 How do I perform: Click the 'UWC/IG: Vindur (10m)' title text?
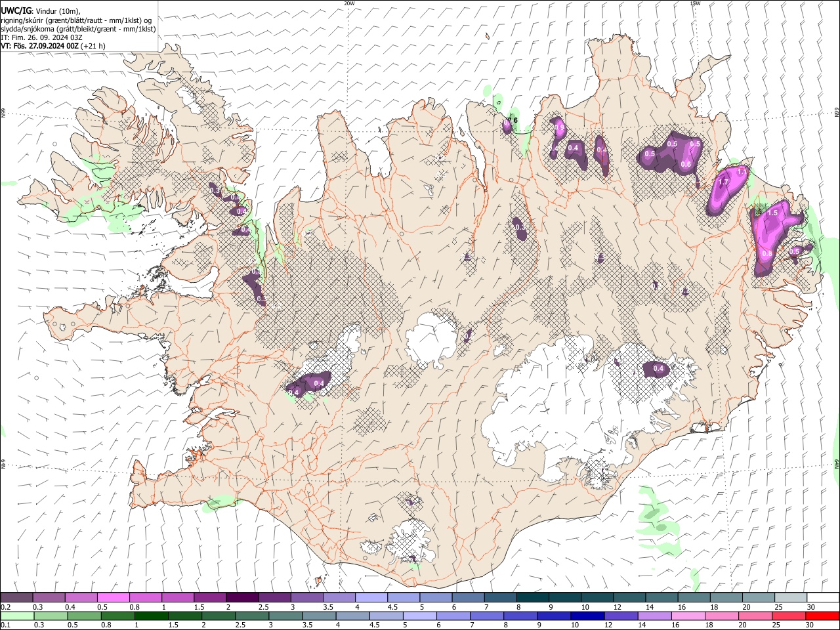(41, 11)
